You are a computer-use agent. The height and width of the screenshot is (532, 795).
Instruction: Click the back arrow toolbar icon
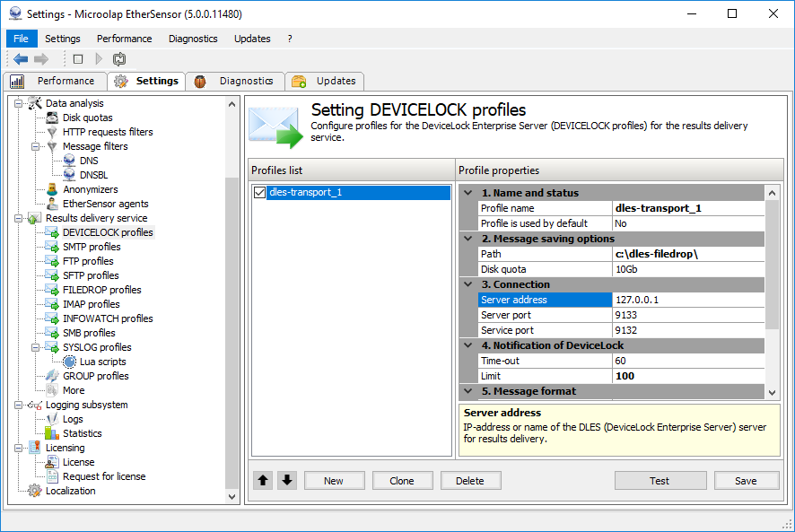click(21, 59)
